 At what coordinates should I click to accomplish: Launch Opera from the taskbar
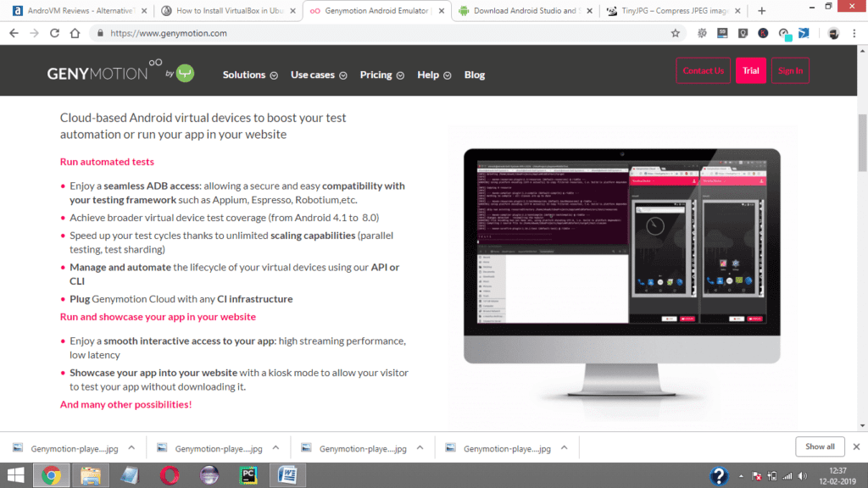(x=169, y=475)
